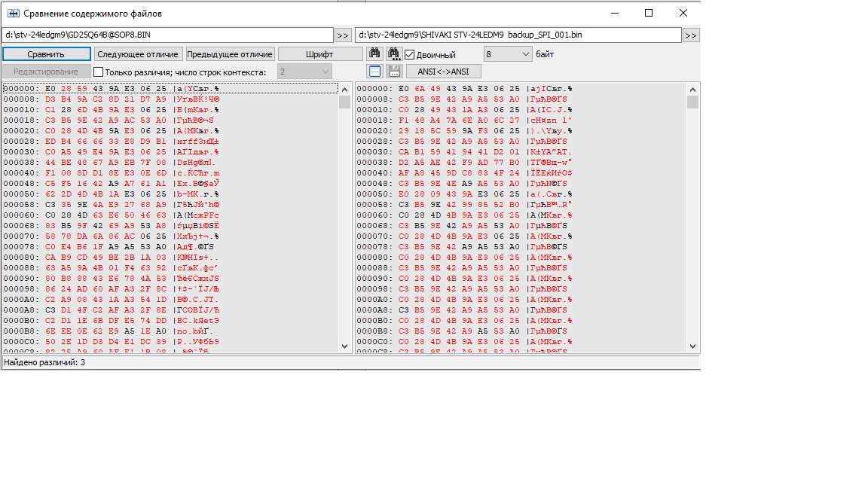Image resolution: width=868 pixels, height=488 pixels.
Task: Toggle the panel layout icon
Action: pyautogui.click(x=374, y=72)
